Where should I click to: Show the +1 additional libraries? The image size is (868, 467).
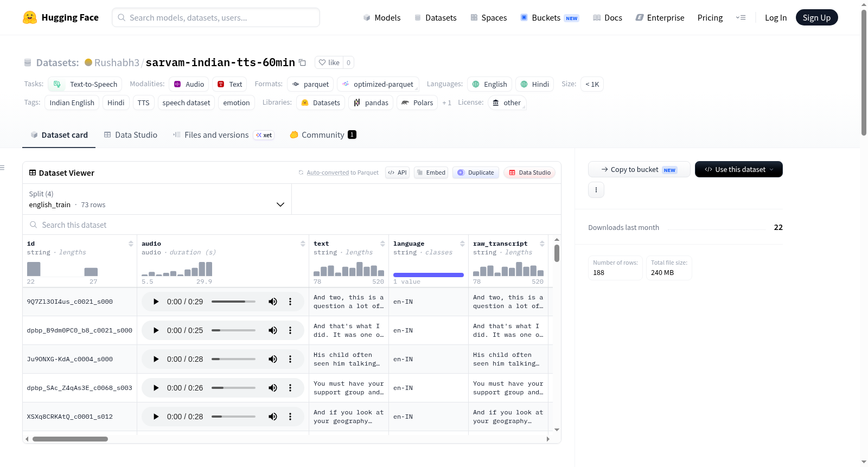446,103
